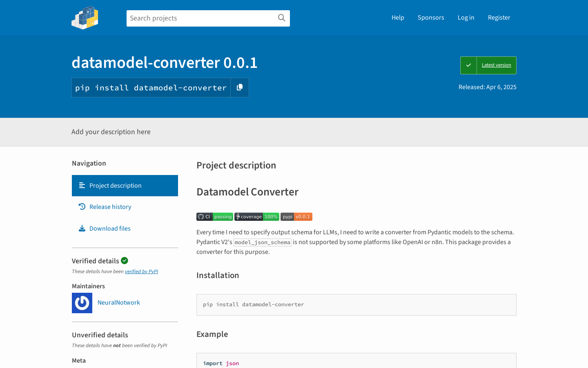The width and height of the screenshot is (588, 368).
Task: Go to Log in
Action: (466, 18)
